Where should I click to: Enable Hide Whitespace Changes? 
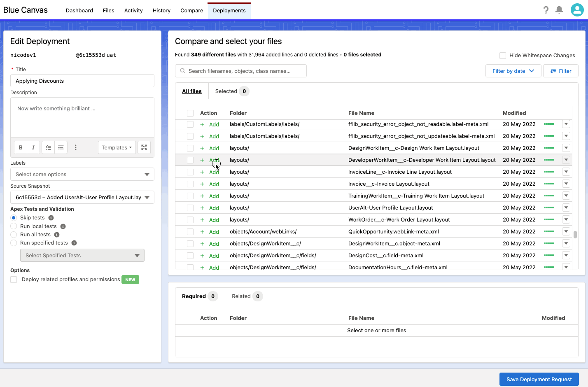[502, 55]
